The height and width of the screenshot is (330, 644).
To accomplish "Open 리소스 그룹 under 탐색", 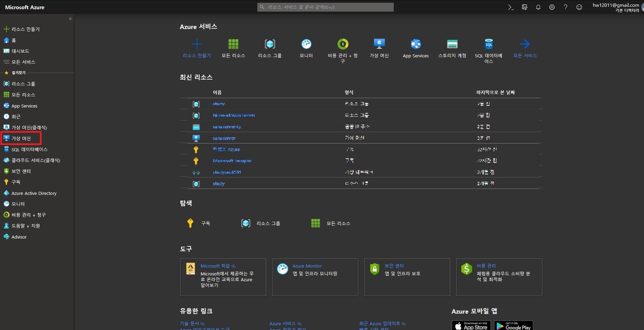I will coord(260,223).
